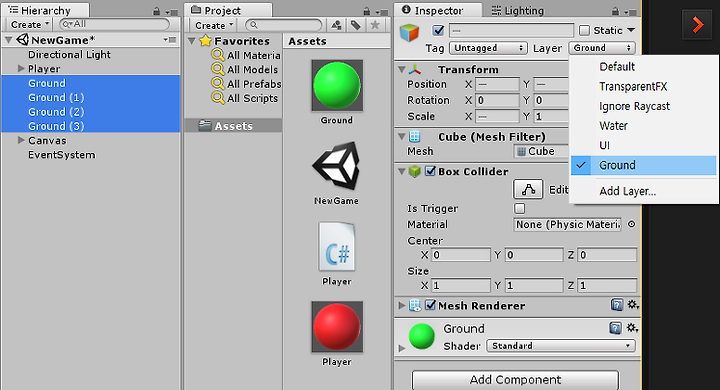
Task: Click the red arrow button on right
Action: coord(697,24)
